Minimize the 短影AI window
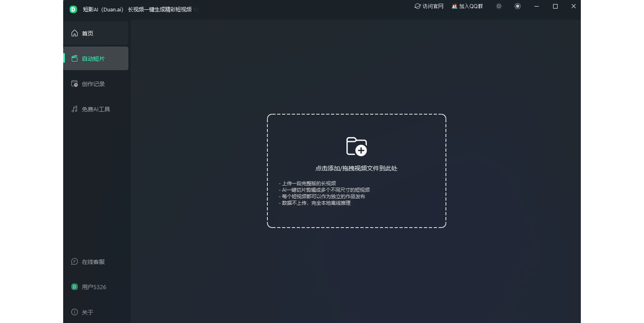This screenshot has height=323, width=644. (536, 7)
